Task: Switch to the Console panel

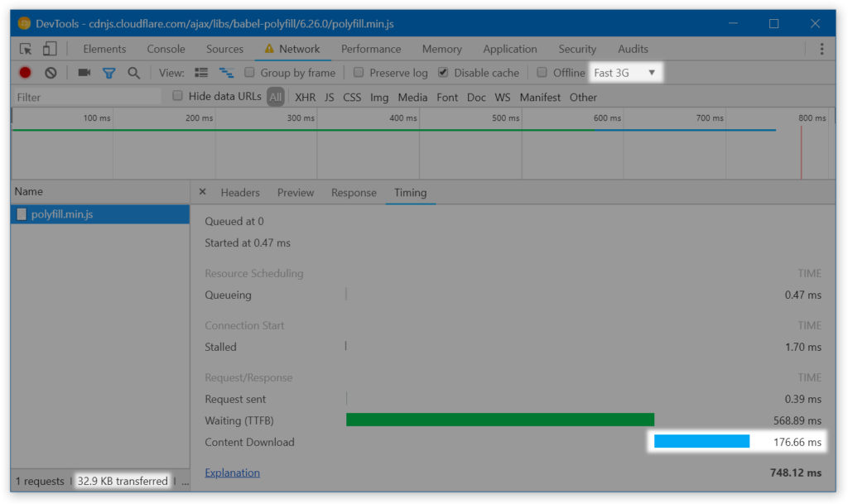Action: click(166, 49)
